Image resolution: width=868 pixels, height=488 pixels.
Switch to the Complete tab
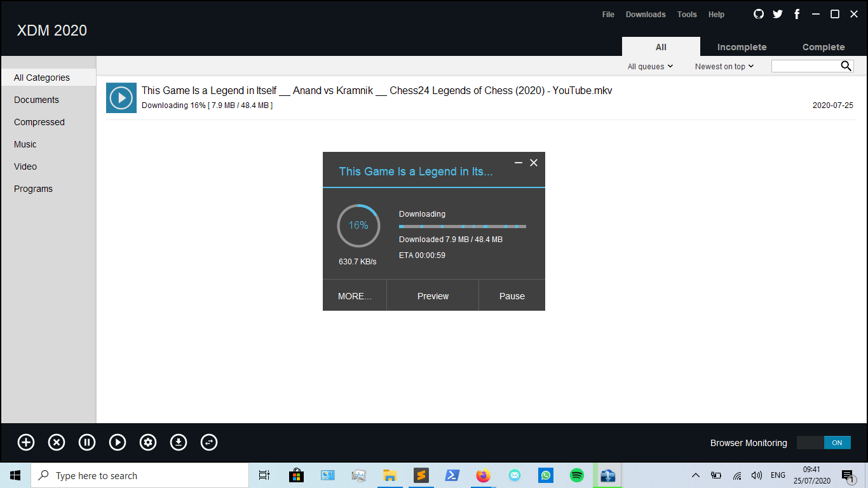[x=823, y=46]
